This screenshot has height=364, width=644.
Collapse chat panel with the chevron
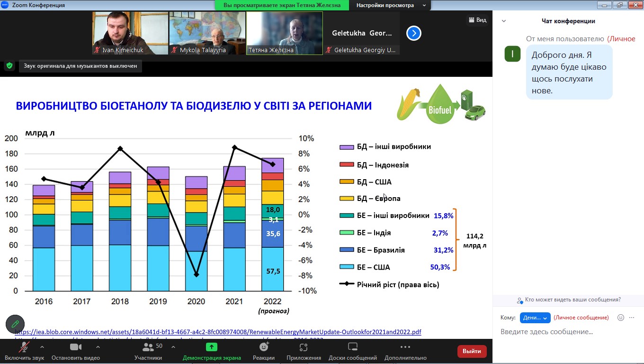pyautogui.click(x=504, y=21)
